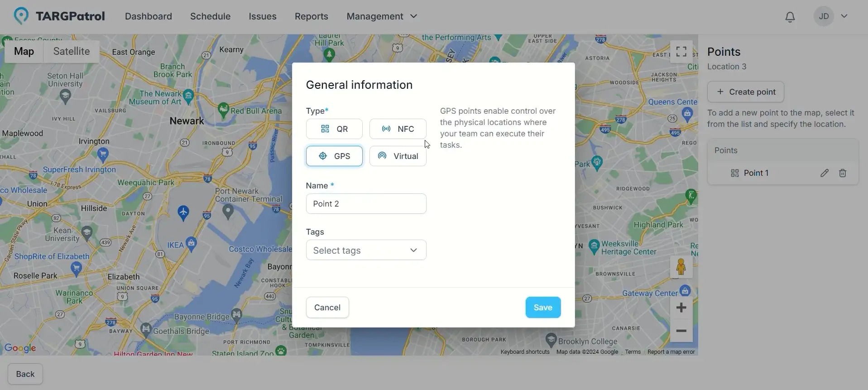
Task: Click the ShopRite of Elizabeth marker
Action: point(77,269)
